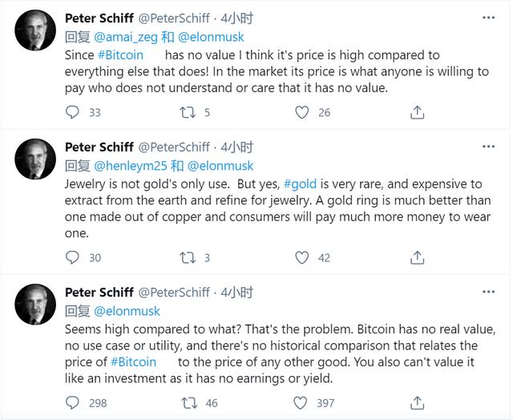Open more options for the gold tweet
Image resolution: width=513 pixels, height=420 pixels.
[x=488, y=147]
